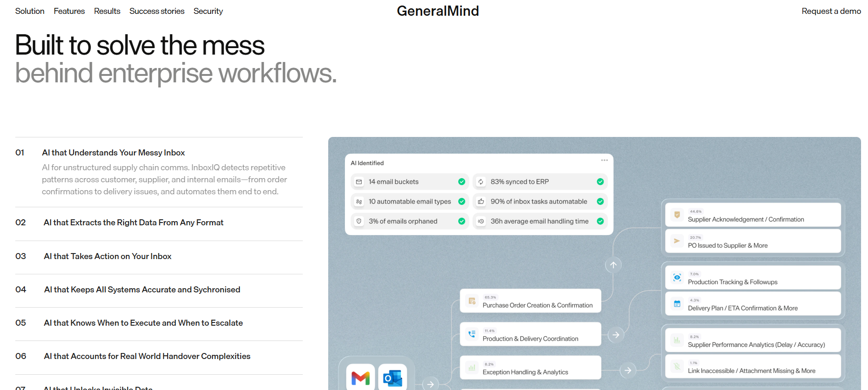Click the envelope icon beside 14 email buckets
The width and height of the screenshot is (868, 390).
(359, 182)
